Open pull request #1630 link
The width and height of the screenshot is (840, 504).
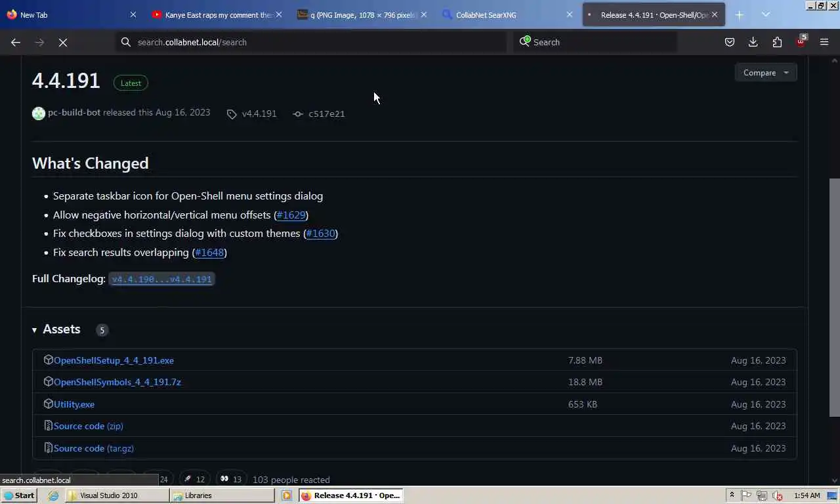click(320, 233)
